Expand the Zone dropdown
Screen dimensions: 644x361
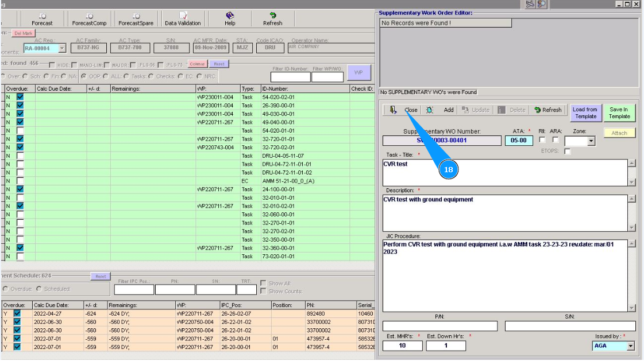(x=591, y=141)
